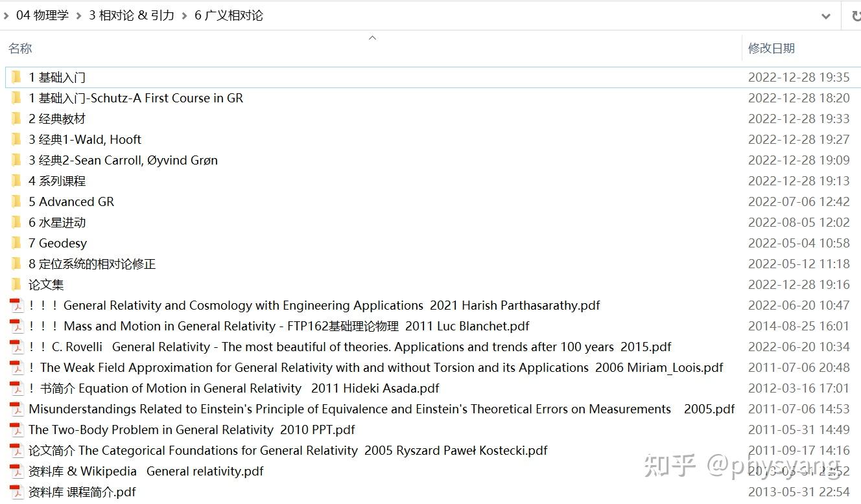Click PDF icon of Mass and Motion file

[x=16, y=326]
